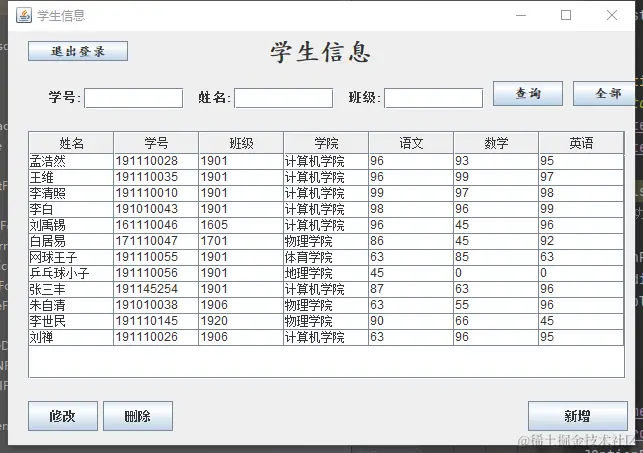
Task: Click the 英语 column header
Action: (581, 143)
